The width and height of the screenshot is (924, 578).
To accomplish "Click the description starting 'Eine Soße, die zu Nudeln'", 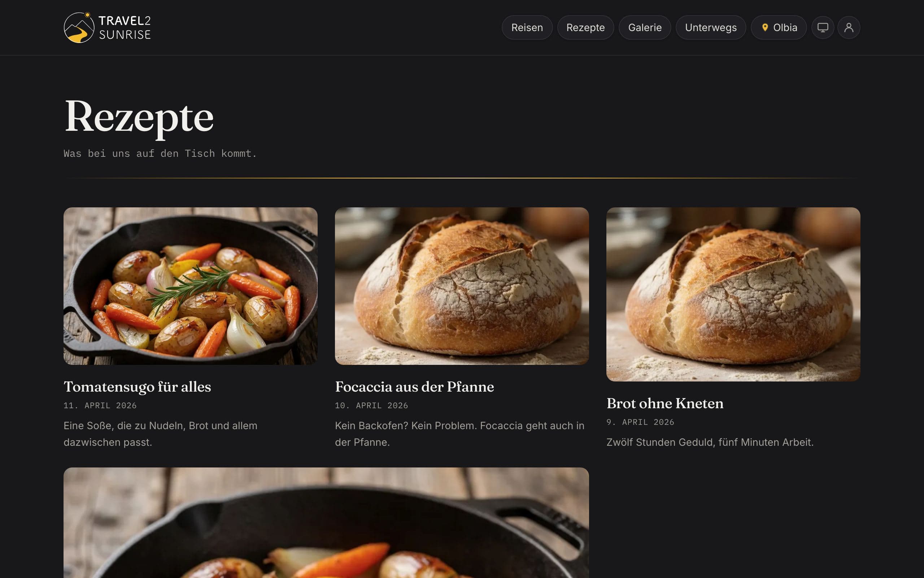I will pyautogui.click(x=160, y=434).
